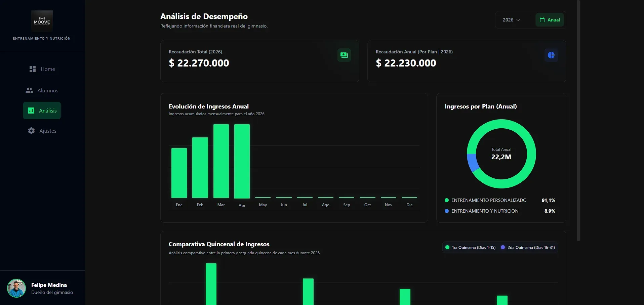Open Felipe Medina profile avatar
The width and height of the screenshot is (644, 305).
(x=16, y=288)
